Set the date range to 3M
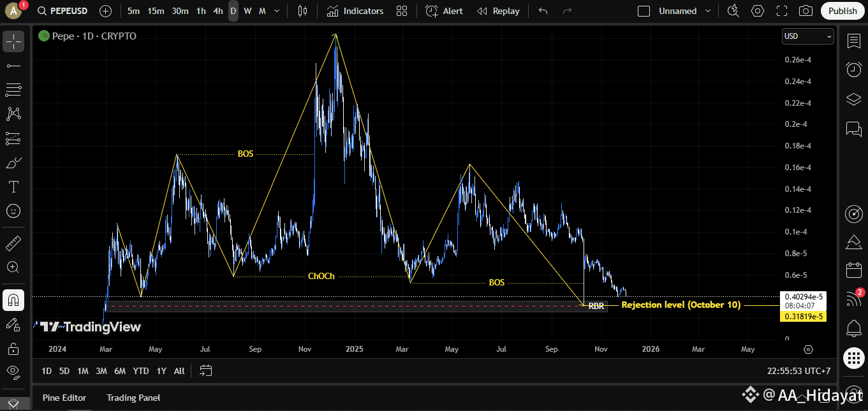This screenshot has height=411, width=868. [x=101, y=371]
